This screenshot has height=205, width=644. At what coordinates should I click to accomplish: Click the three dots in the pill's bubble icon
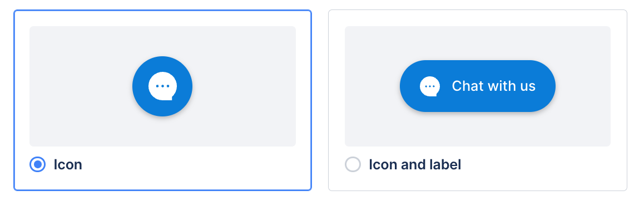[x=429, y=86]
